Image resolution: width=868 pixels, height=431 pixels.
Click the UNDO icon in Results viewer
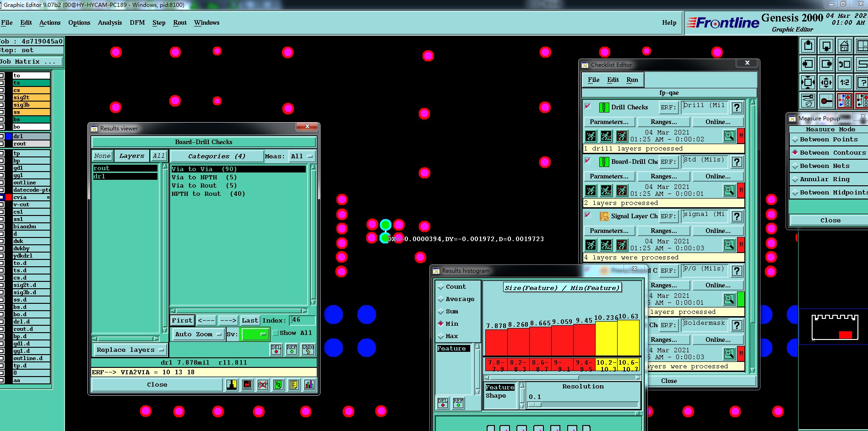[308, 350]
